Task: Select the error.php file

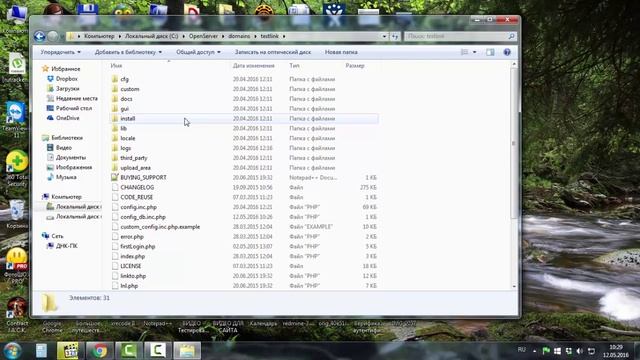Action: (x=132, y=237)
